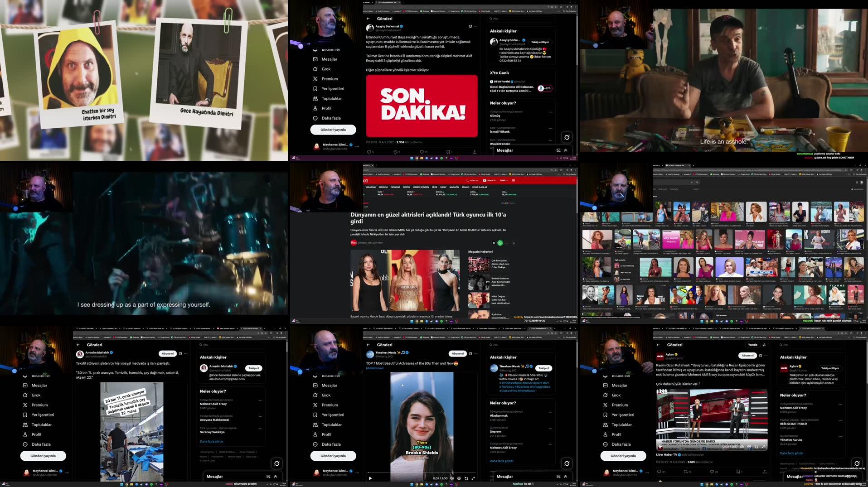Click Takip et next to Anonim Muhabir

(x=253, y=368)
